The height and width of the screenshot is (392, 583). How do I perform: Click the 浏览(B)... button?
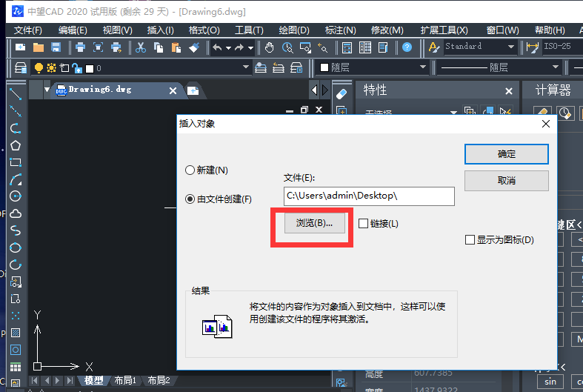315,223
